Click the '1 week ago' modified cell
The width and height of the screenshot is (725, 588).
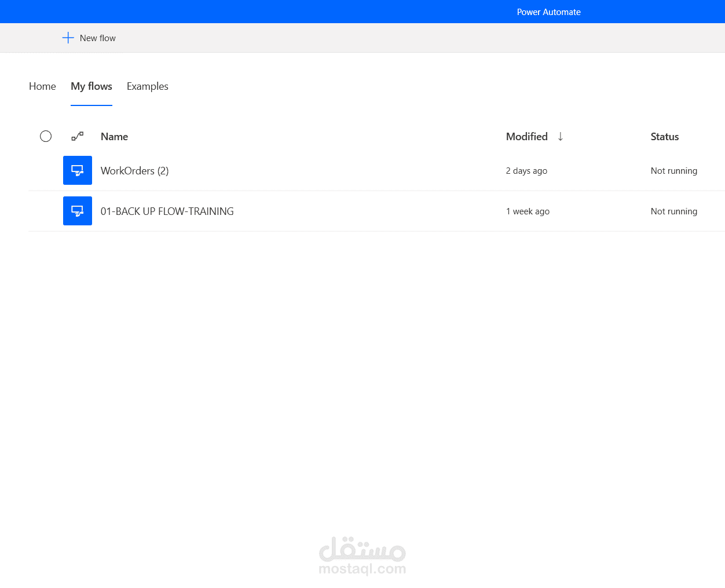(x=528, y=211)
